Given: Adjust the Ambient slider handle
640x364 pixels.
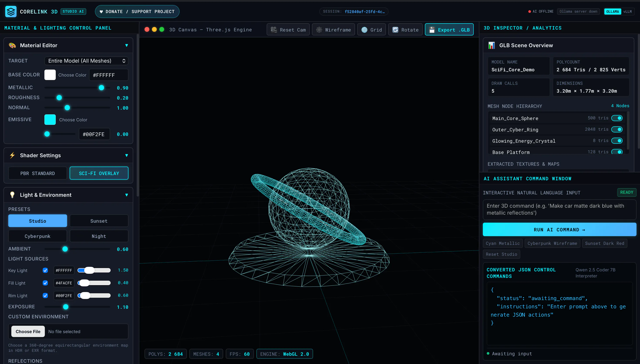Looking at the screenshot, I should point(65,249).
